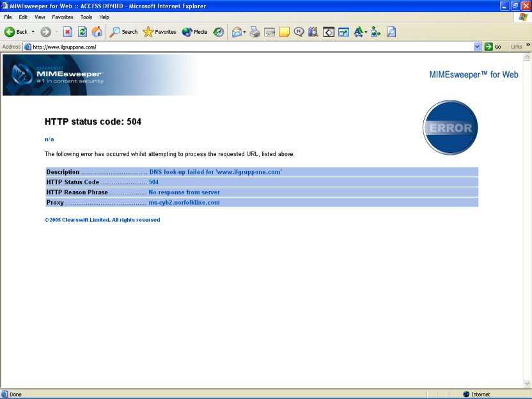Click the 'MIMEsweeper for Web' heading text
Image resolution: width=532 pixels, height=399 pixels.
tap(474, 75)
